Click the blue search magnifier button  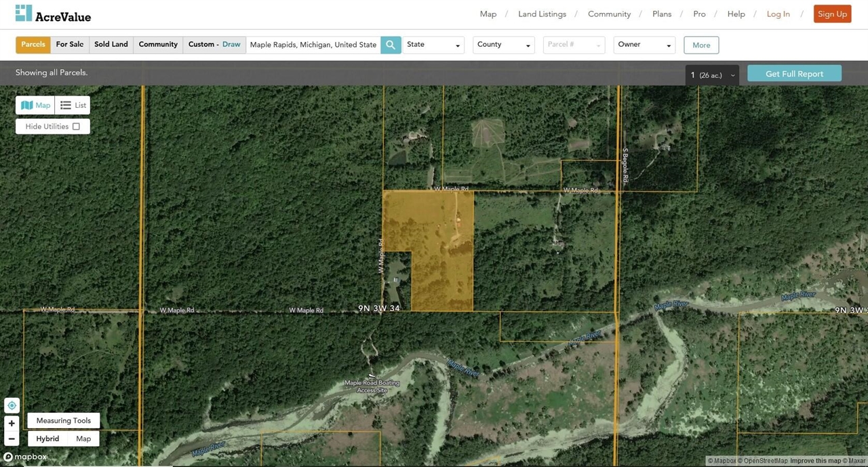point(391,45)
